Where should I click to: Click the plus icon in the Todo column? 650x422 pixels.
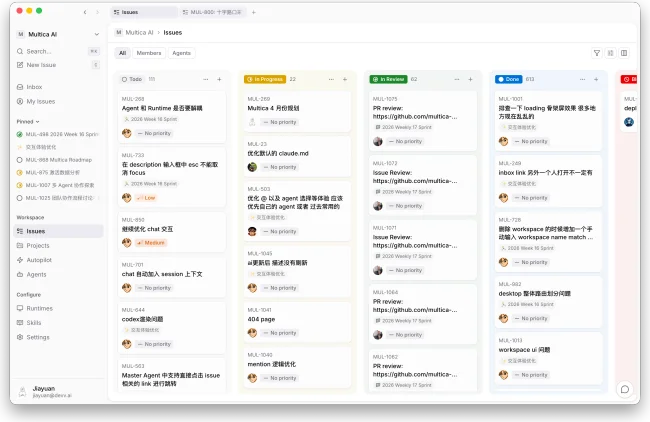pos(219,78)
